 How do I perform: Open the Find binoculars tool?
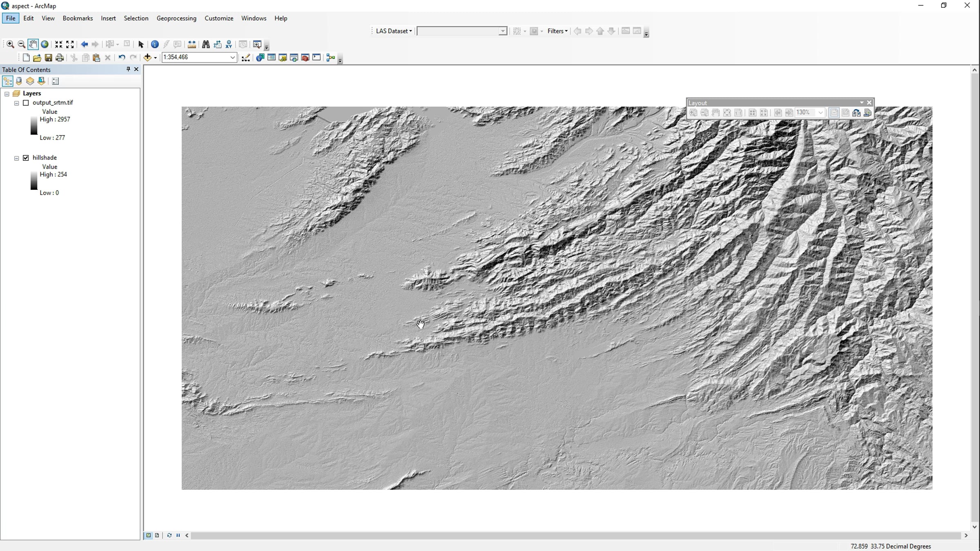click(206, 44)
